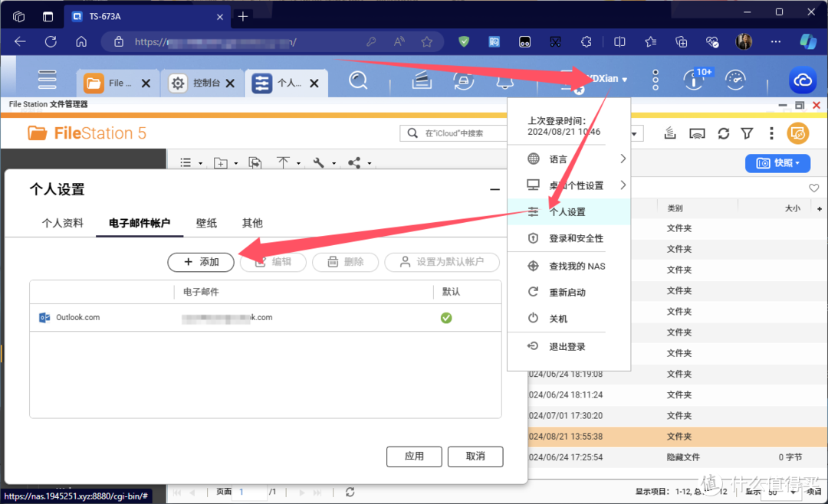Image resolution: width=828 pixels, height=504 pixels.
Task: Expand the 快照 snapshot dropdown
Action: [x=777, y=163]
